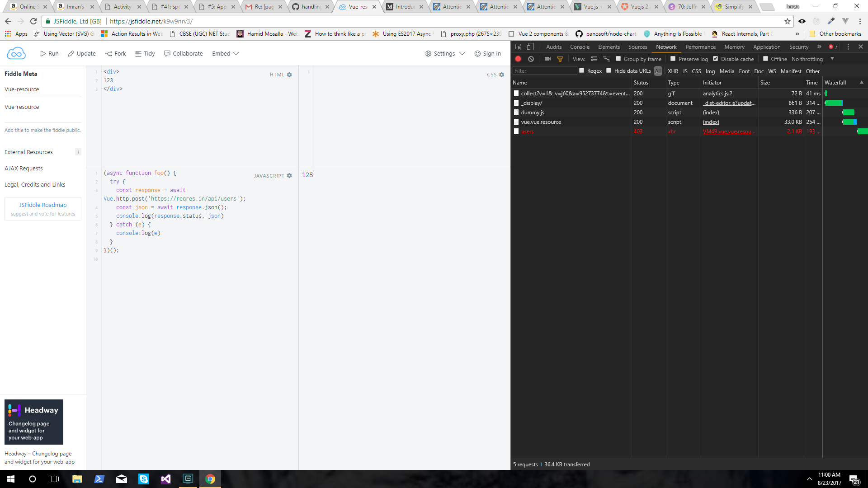Toggle the network filter funnel icon

pyautogui.click(x=560, y=59)
